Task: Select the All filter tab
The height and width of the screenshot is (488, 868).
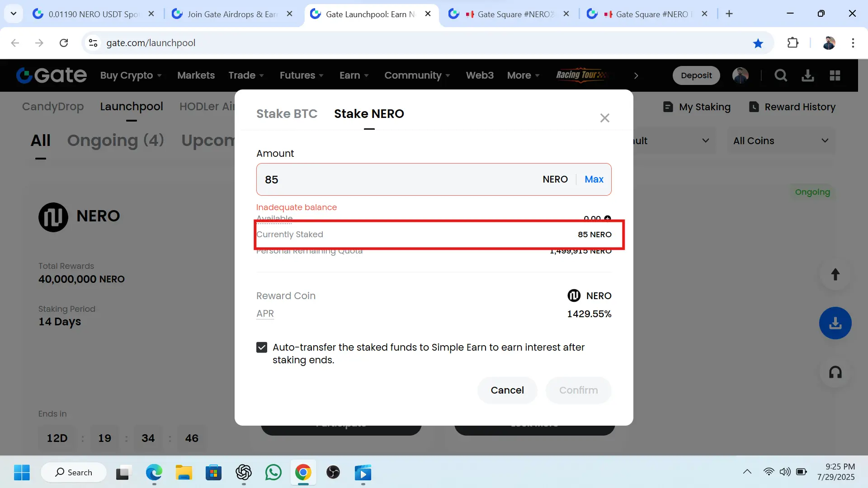Action: 41,141
